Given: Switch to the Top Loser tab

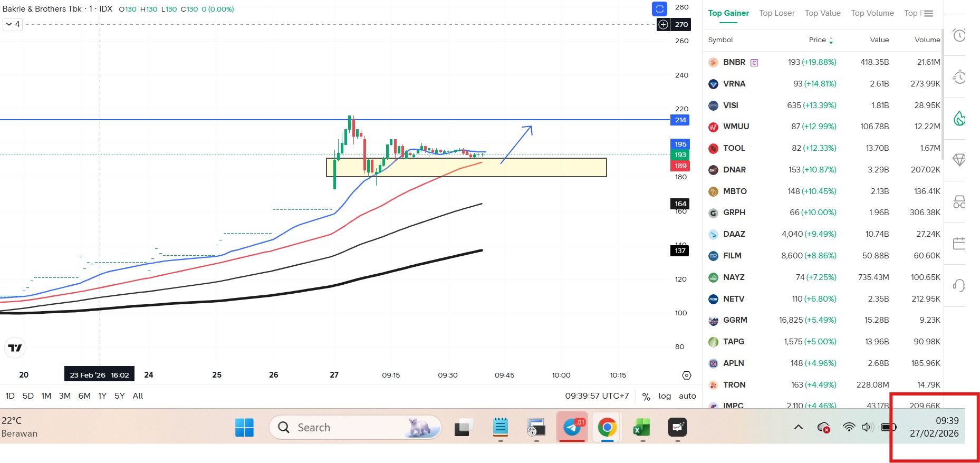Looking at the screenshot, I should (776, 13).
